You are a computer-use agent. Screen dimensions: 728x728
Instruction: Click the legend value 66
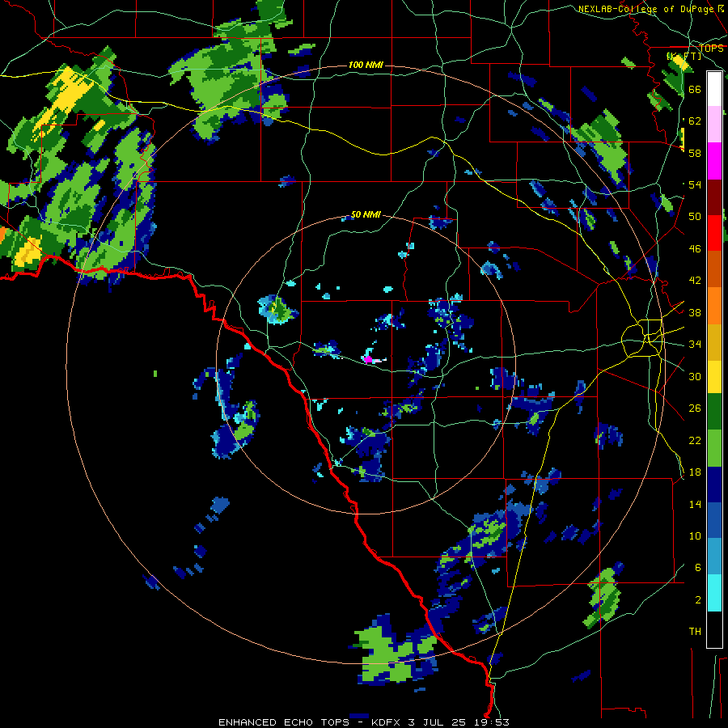695,89
